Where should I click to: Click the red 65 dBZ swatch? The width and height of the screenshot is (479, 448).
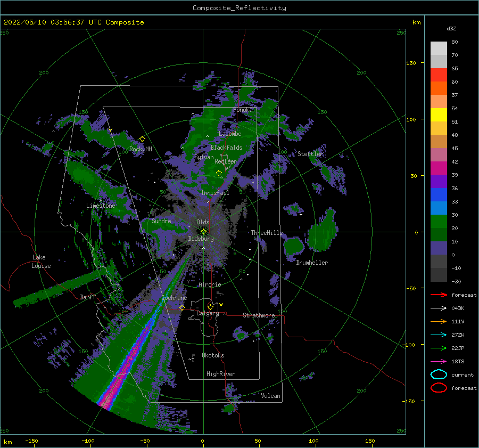pyautogui.click(x=439, y=75)
